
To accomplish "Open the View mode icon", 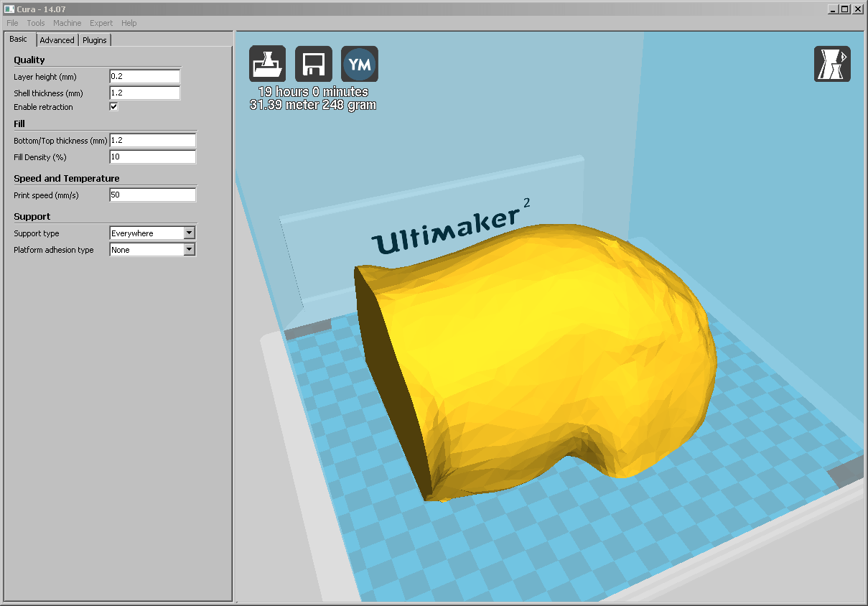I will pyautogui.click(x=832, y=64).
